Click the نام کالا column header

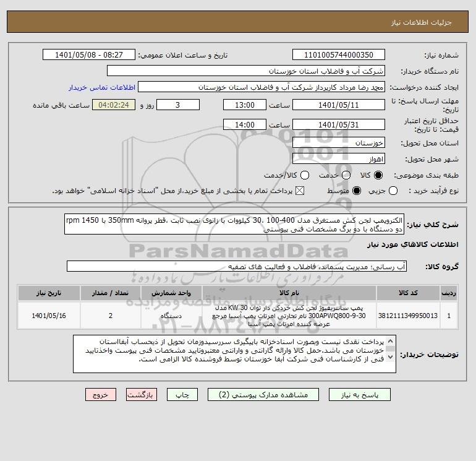[289, 293]
